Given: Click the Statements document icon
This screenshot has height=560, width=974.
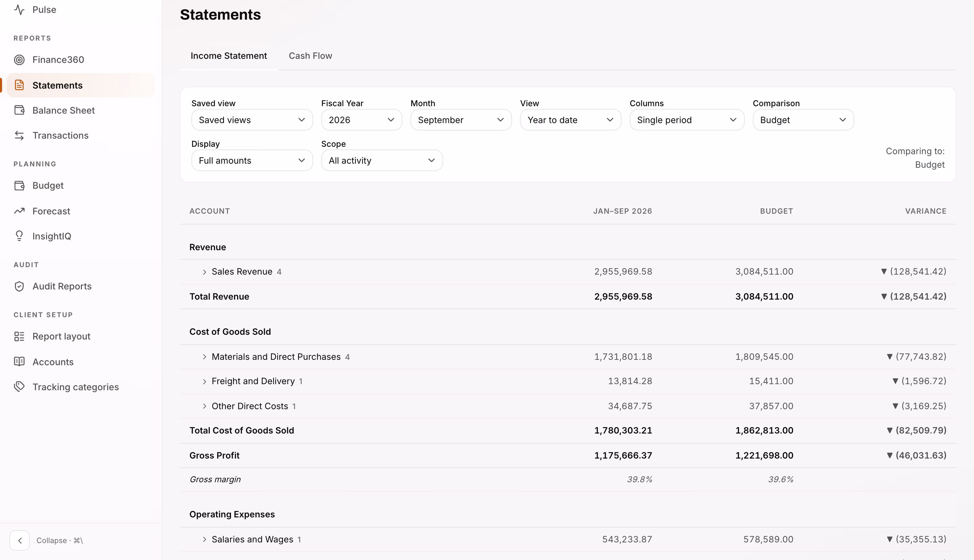Looking at the screenshot, I should (x=19, y=85).
